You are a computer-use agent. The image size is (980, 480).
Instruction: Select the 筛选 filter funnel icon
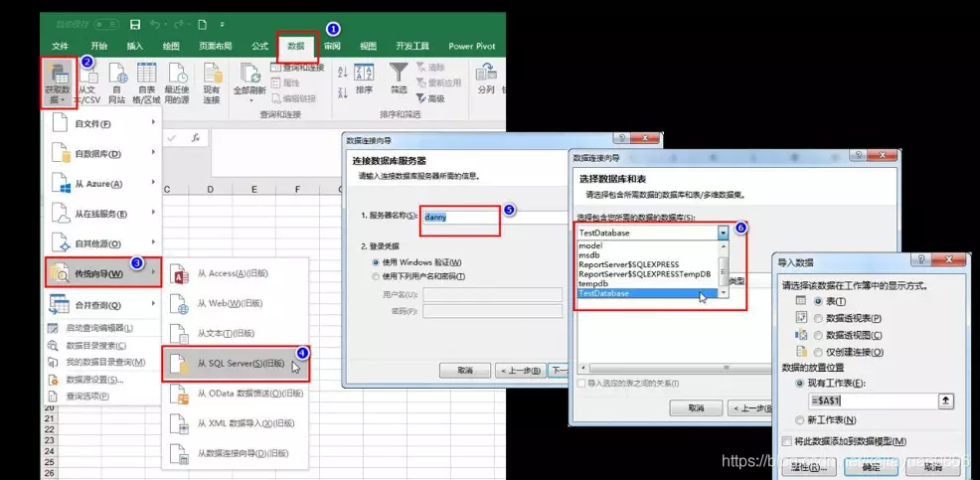tap(399, 72)
